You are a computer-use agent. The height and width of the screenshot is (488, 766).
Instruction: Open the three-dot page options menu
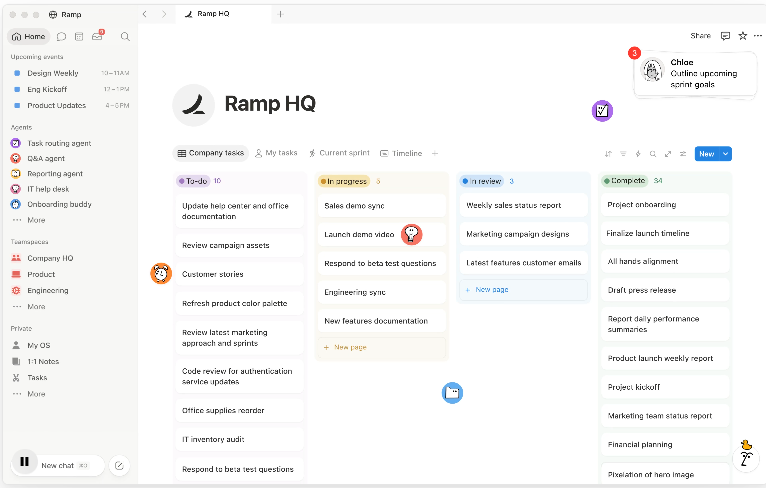click(x=758, y=36)
